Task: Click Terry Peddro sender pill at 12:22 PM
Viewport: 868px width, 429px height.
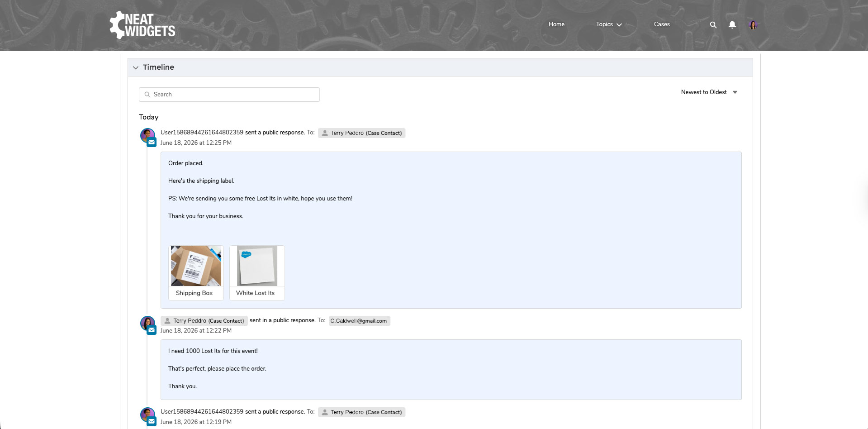Action: [204, 321]
